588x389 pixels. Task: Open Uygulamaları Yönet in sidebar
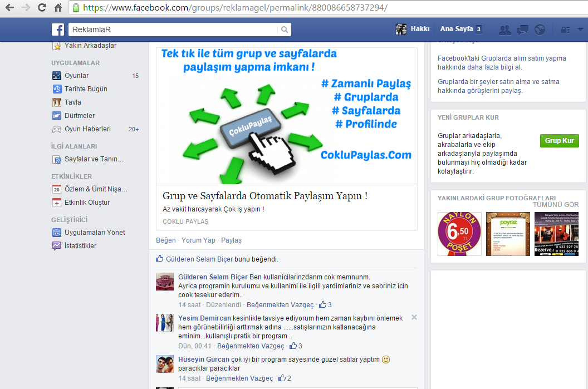point(95,233)
